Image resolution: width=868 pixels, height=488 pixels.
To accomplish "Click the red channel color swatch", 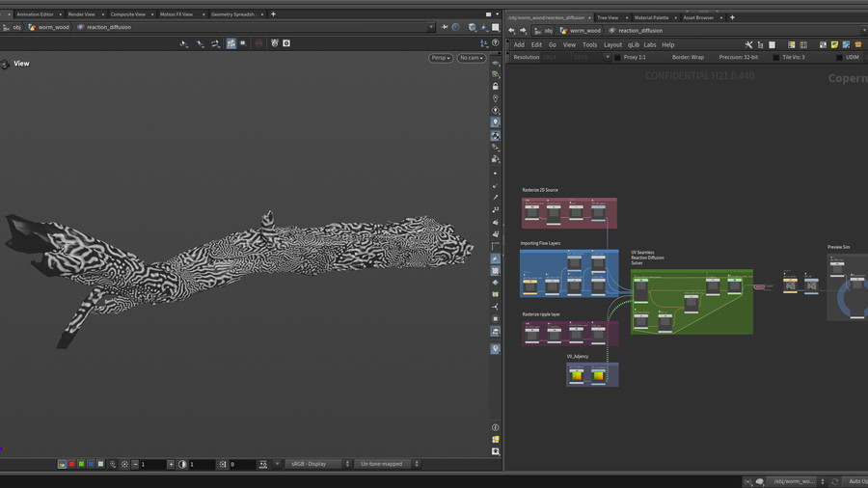I will pyautogui.click(x=71, y=464).
